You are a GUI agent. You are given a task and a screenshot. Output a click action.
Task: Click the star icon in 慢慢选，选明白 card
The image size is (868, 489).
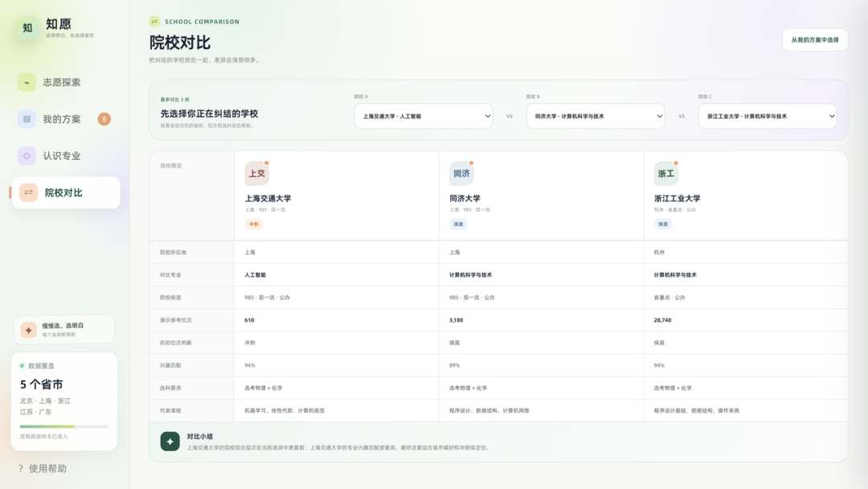[x=28, y=330]
